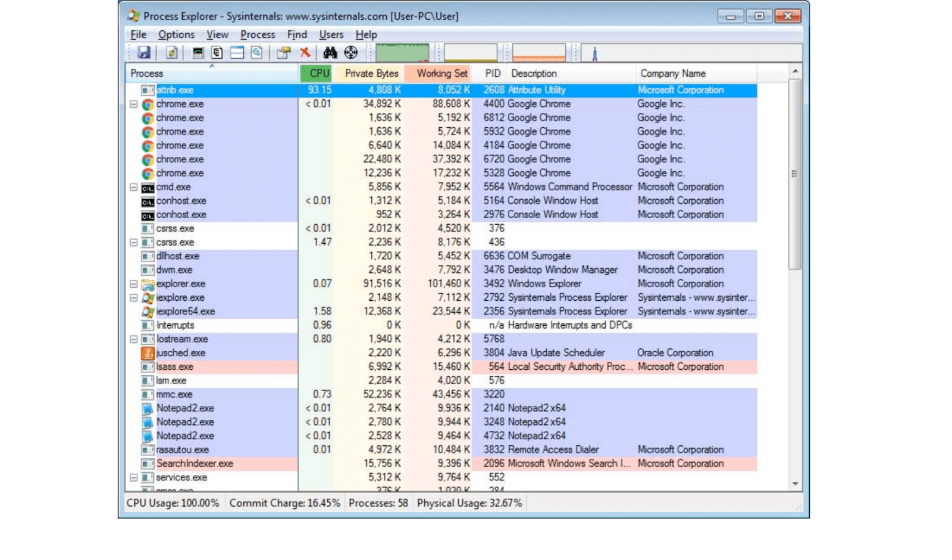Collapse the explorer.exe tree node
The height and width of the screenshot is (560, 952).
[x=134, y=284]
